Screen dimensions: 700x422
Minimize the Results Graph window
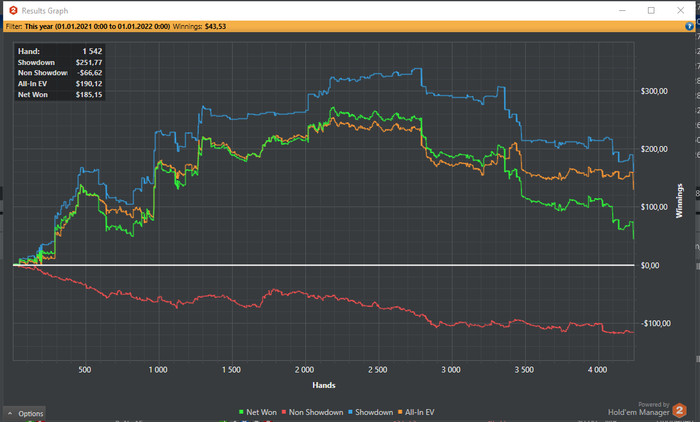pos(622,10)
